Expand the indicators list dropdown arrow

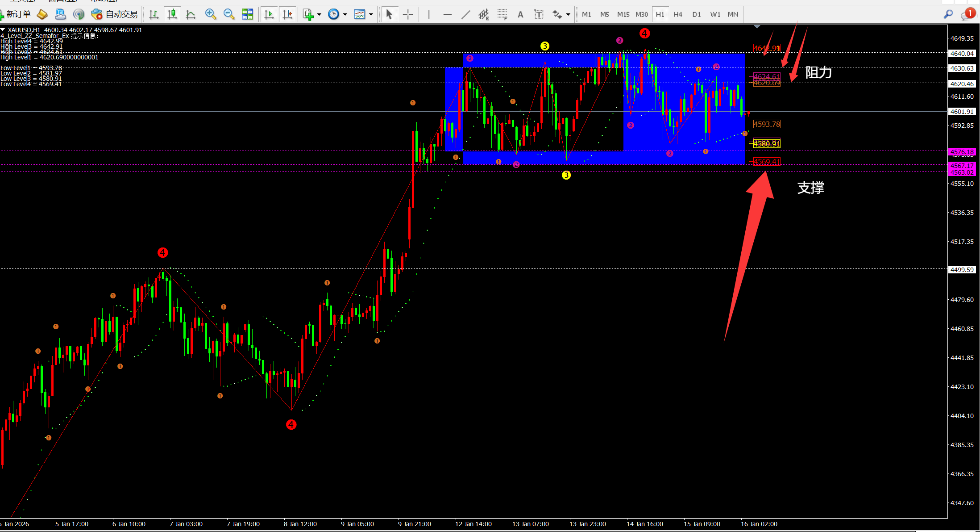pyautogui.click(x=319, y=14)
